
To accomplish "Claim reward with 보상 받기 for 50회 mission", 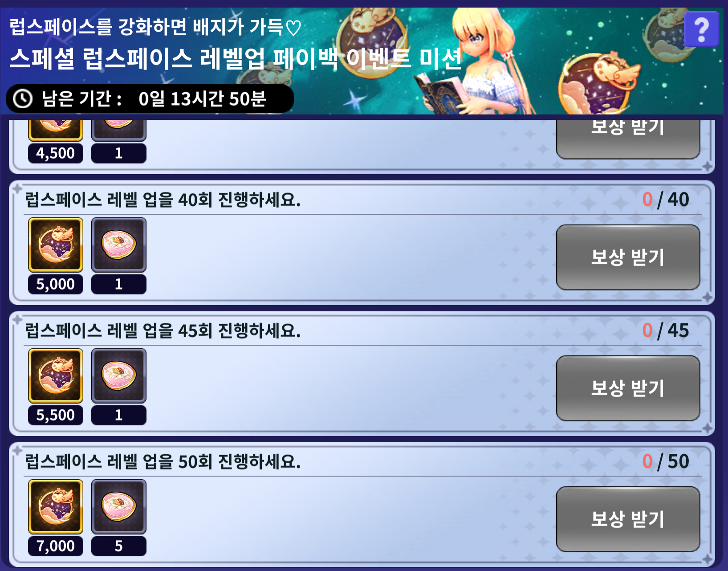I will pos(628,519).
